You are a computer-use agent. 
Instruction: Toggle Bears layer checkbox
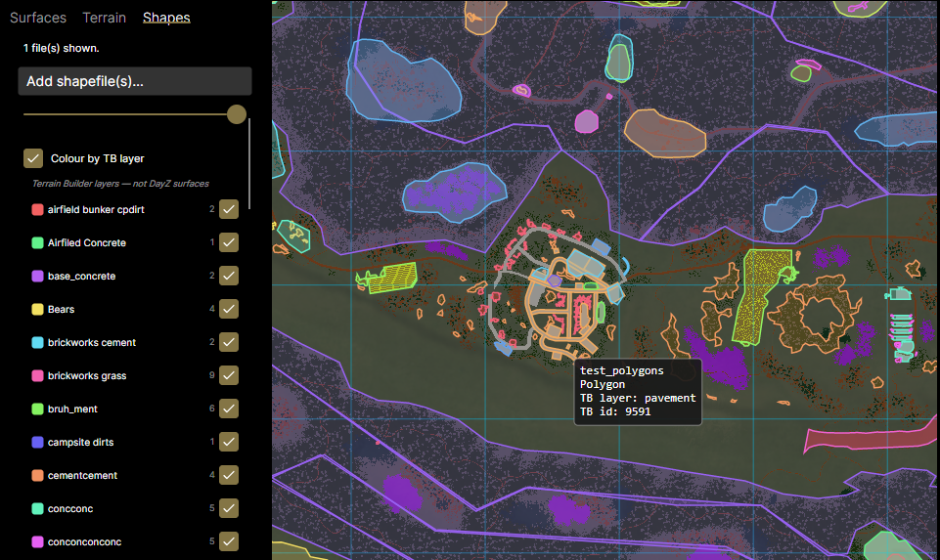point(229,309)
